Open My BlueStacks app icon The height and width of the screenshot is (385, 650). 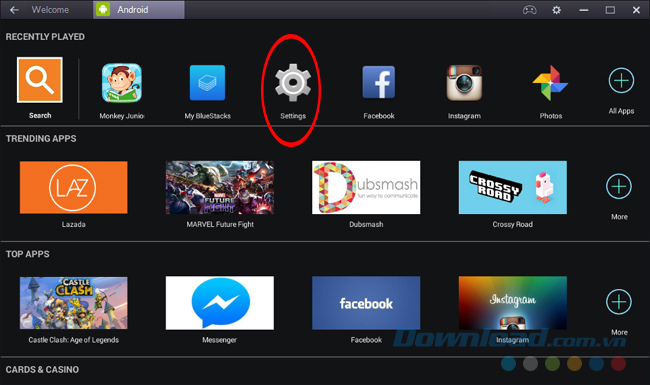(207, 83)
